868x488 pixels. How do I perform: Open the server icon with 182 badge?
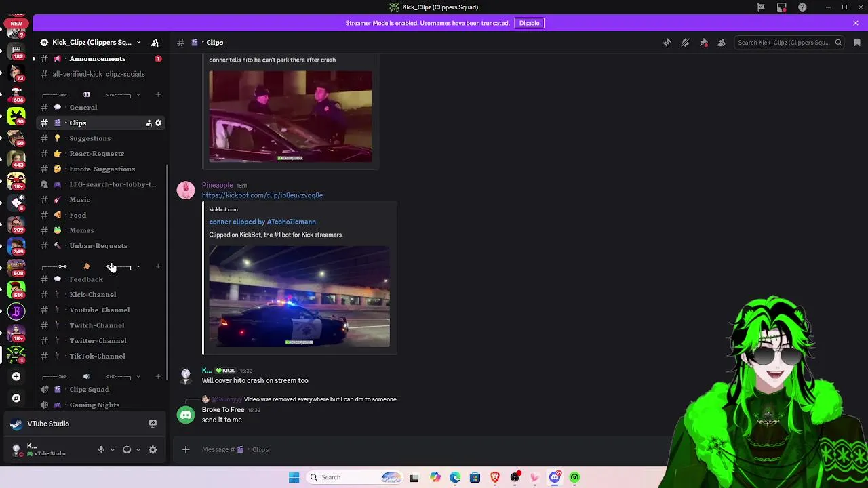point(16,52)
